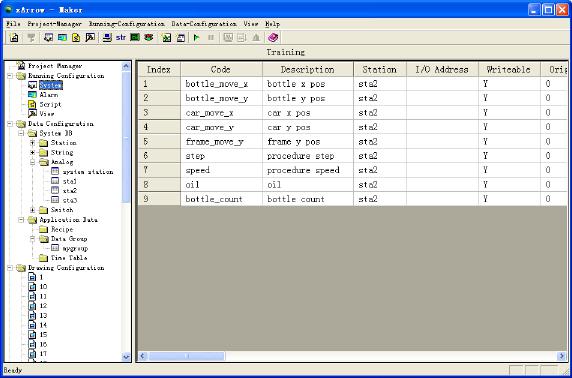The image size is (572, 378).
Task: Open drawing 10 in Drawing Configuration
Action: (43, 287)
